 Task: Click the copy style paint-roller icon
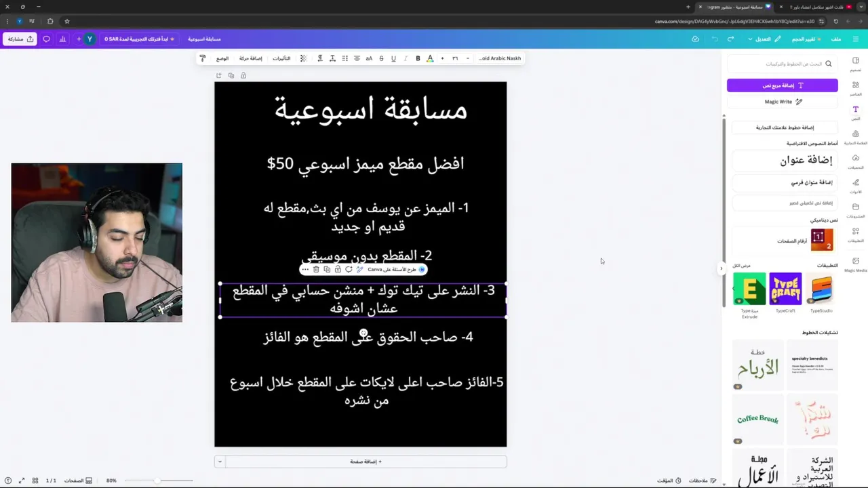[202, 58]
